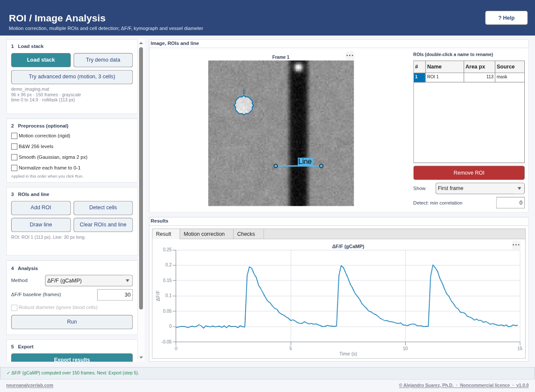
Task: Click the Frame 1 image title
Action: (281, 57)
